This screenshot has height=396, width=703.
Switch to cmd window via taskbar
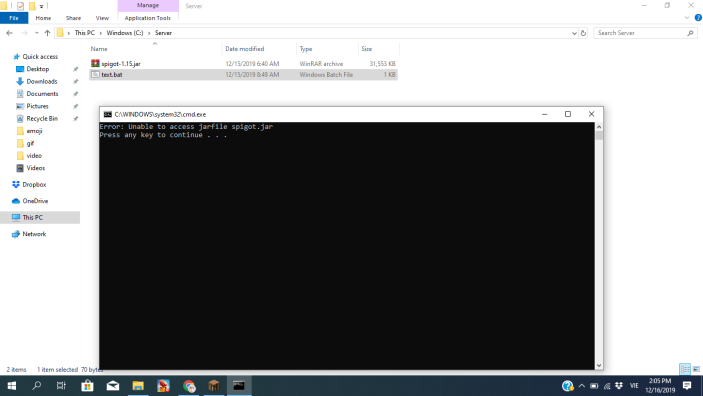(239, 386)
